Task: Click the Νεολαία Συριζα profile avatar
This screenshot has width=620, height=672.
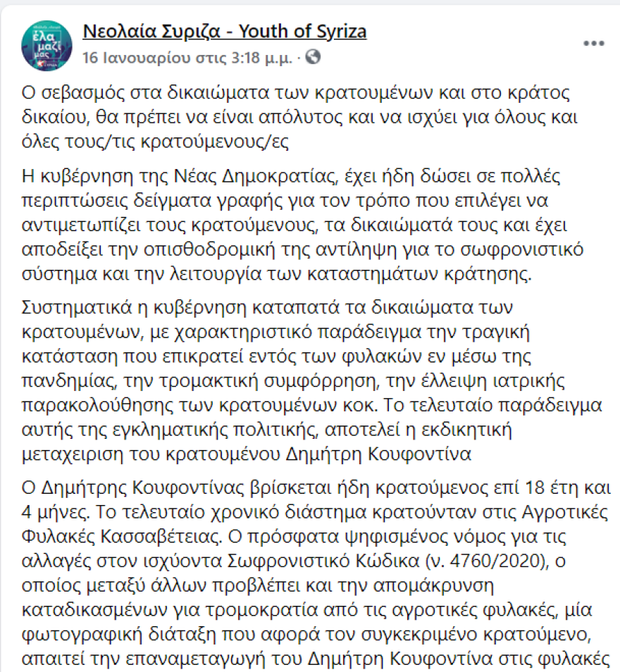Action: point(46,44)
